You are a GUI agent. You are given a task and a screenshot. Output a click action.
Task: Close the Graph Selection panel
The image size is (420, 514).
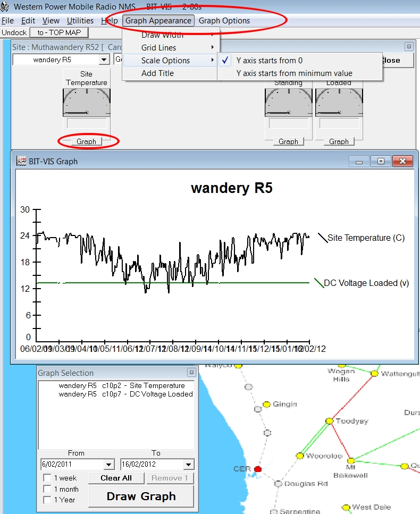coord(191,373)
